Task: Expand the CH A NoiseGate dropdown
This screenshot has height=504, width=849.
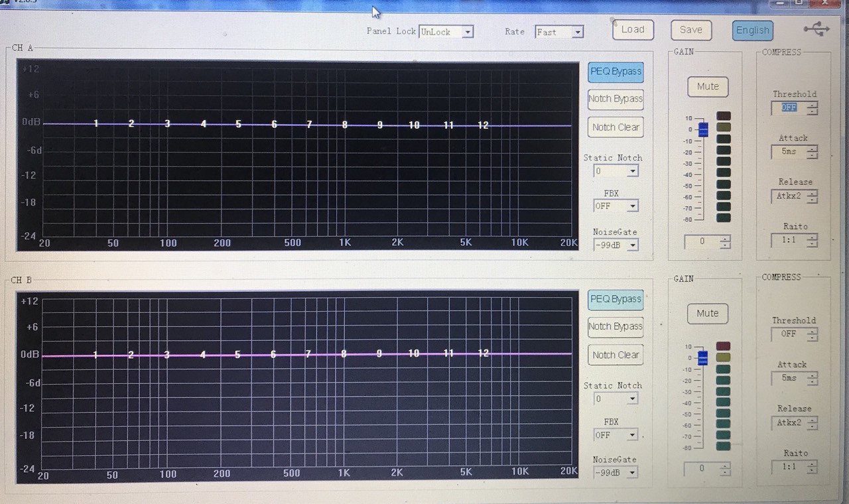Action: (x=632, y=245)
